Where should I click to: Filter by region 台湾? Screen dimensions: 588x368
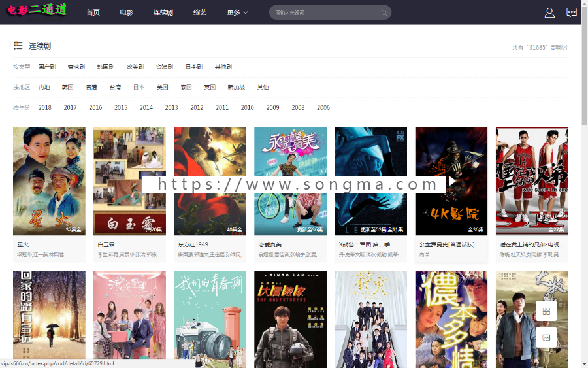tap(115, 87)
